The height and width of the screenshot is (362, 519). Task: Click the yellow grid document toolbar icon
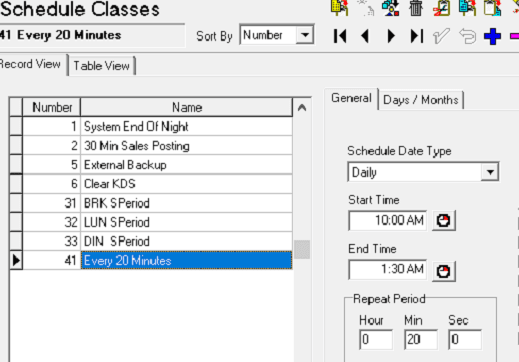click(340, 8)
